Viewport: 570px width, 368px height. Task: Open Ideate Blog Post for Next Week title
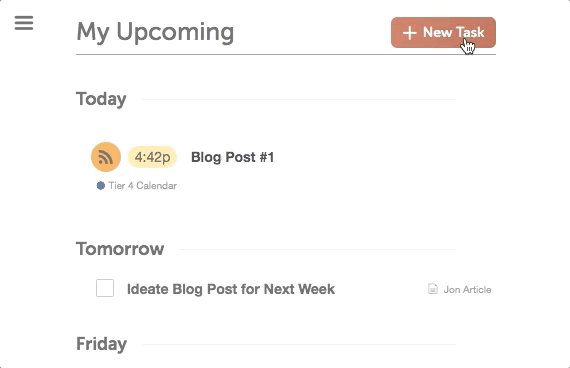pos(231,289)
